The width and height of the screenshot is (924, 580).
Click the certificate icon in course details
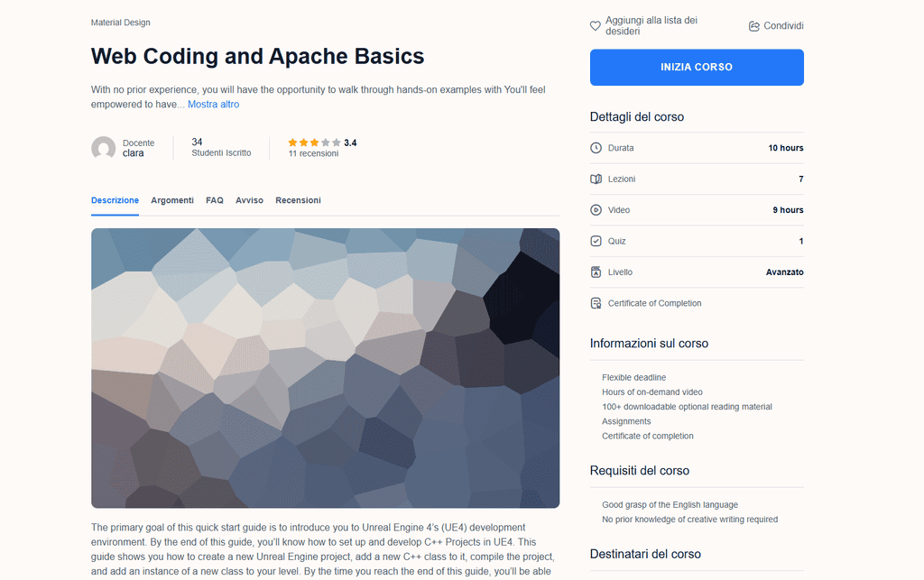(x=596, y=303)
